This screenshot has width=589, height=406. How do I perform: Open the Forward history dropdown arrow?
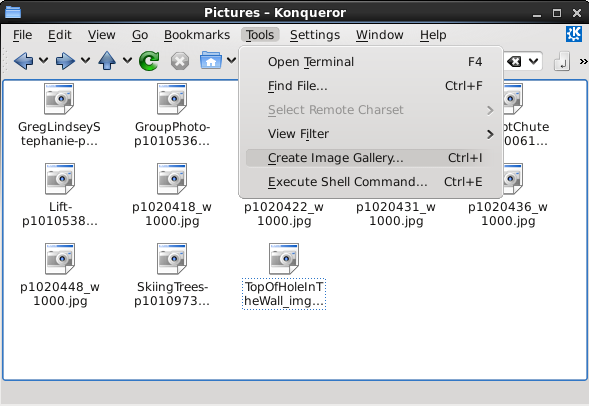tap(86, 60)
